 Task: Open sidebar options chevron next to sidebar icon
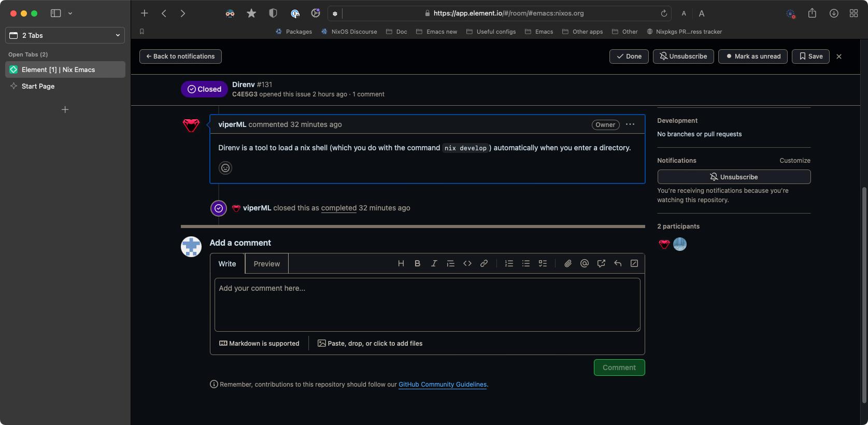point(70,13)
